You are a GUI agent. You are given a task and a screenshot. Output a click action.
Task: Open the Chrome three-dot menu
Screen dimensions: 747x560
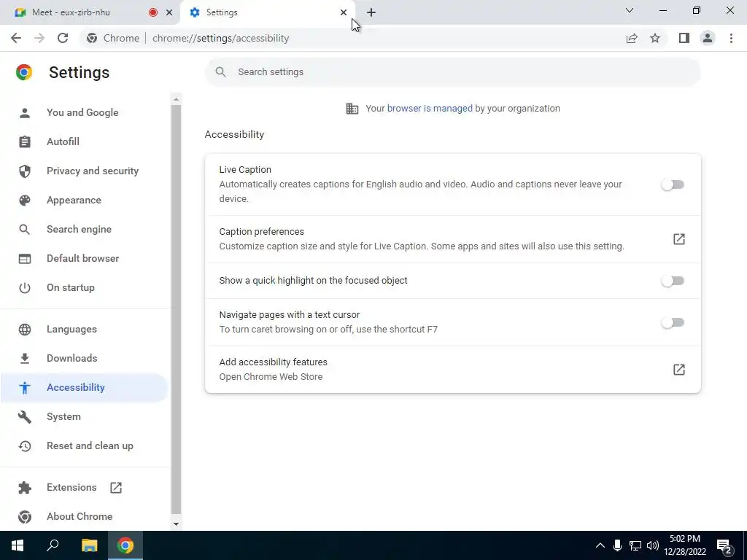731,38
